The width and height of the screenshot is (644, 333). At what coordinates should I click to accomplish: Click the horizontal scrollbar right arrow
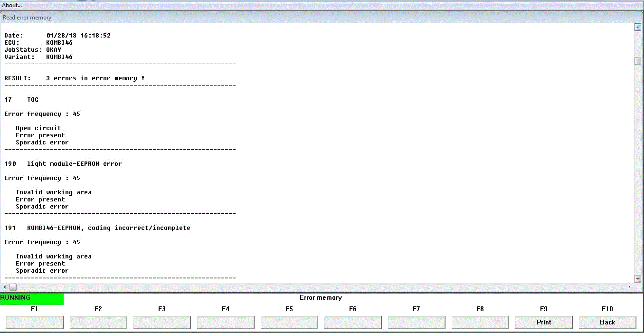click(630, 287)
